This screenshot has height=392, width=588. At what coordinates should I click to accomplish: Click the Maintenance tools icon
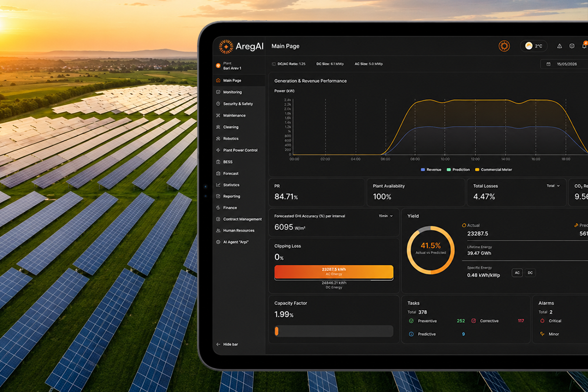click(x=219, y=116)
